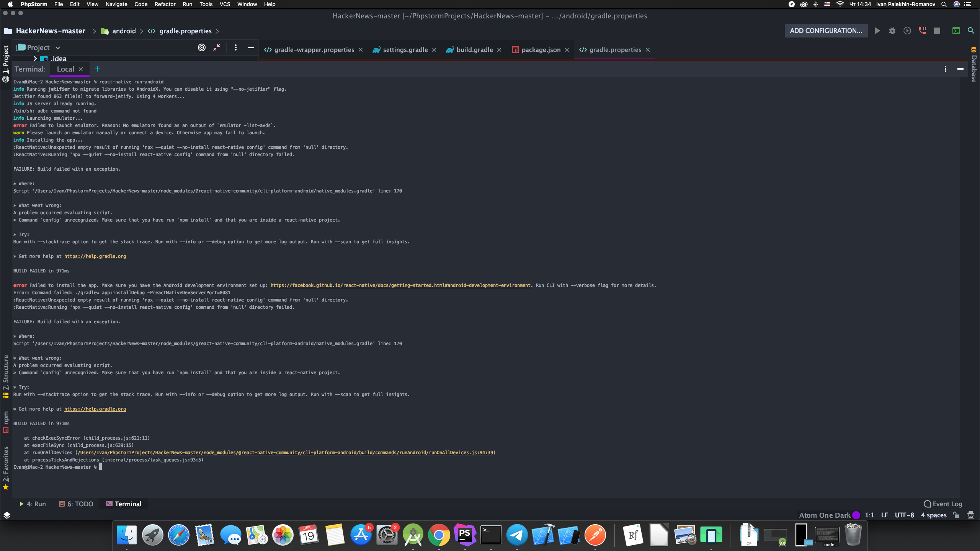This screenshot has height=551, width=980.
Task: Close the Local terminal tab
Action: (x=81, y=69)
